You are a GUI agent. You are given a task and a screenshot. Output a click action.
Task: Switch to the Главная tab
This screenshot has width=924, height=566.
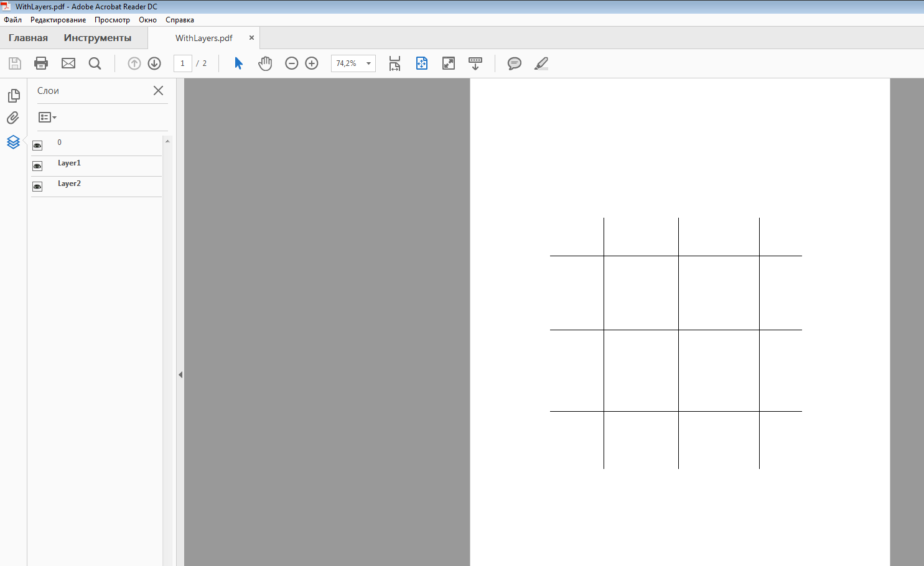pos(28,38)
